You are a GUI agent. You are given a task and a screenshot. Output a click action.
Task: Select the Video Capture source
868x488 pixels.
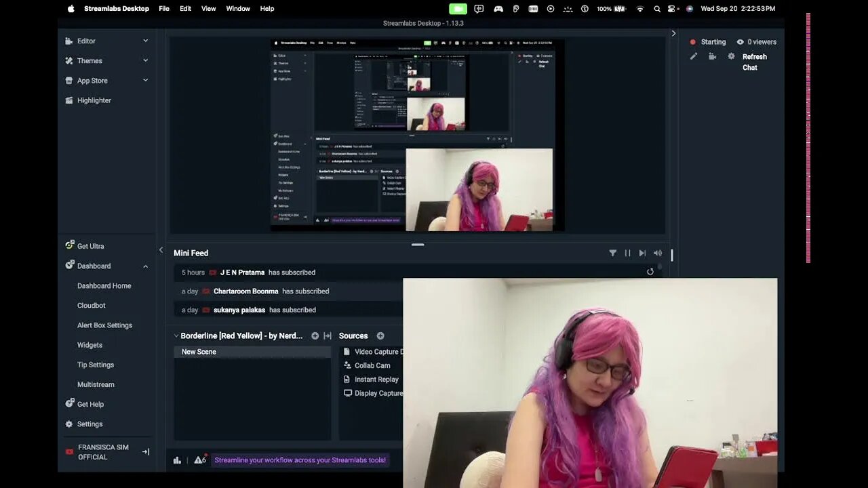tap(372, 352)
